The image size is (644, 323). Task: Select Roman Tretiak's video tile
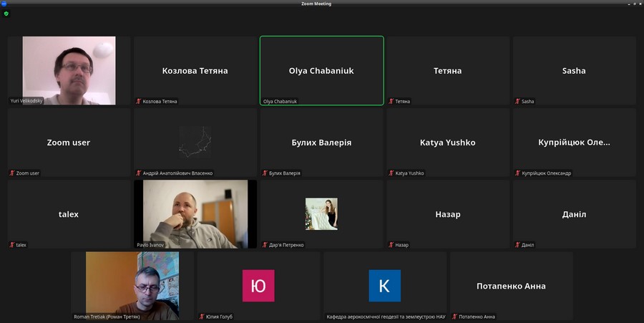tap(132, 285)
